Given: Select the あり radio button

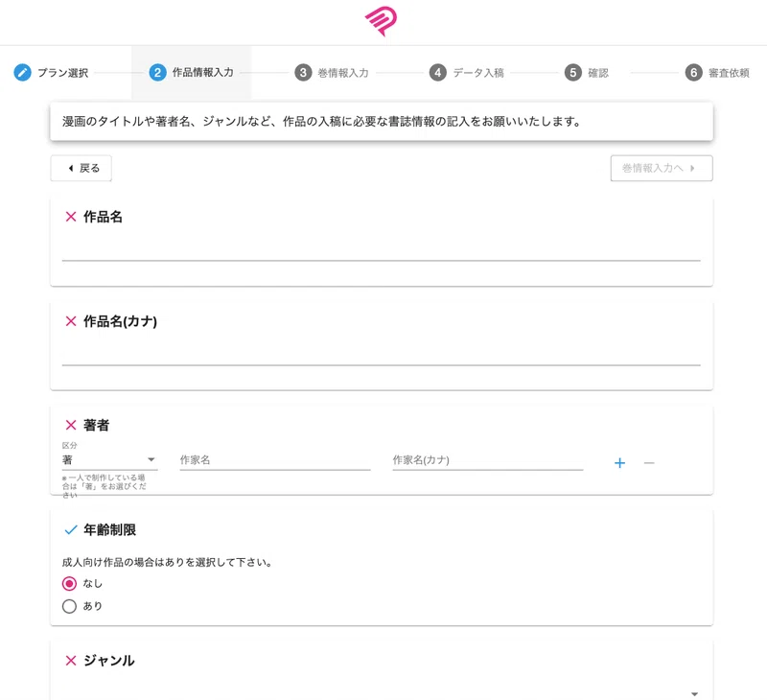Looking at the screenshot, I should pyautogui.click(x=69, y=606).
